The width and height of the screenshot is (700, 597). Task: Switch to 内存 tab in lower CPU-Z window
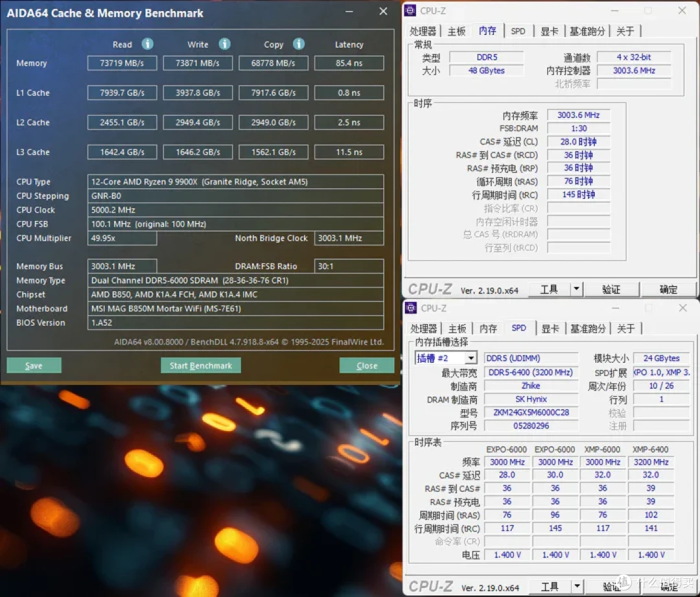click(489, 329)
